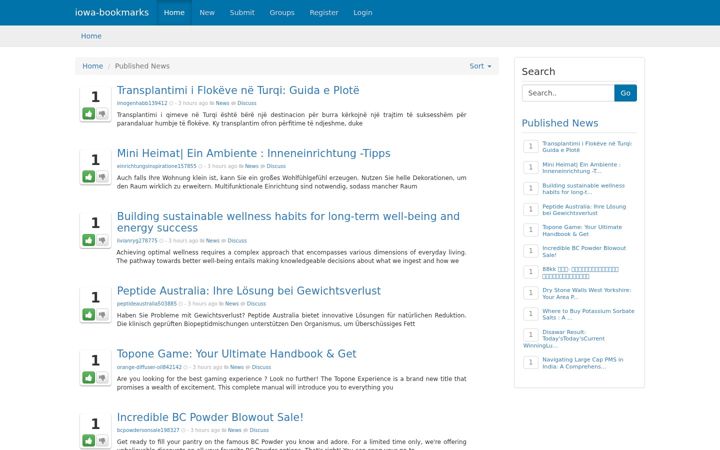The width and height of the screenshot is (720, 450).
Task: Open sidebar link Transplantimi i Flokëve në Turqi
Action: coord(587,146)
